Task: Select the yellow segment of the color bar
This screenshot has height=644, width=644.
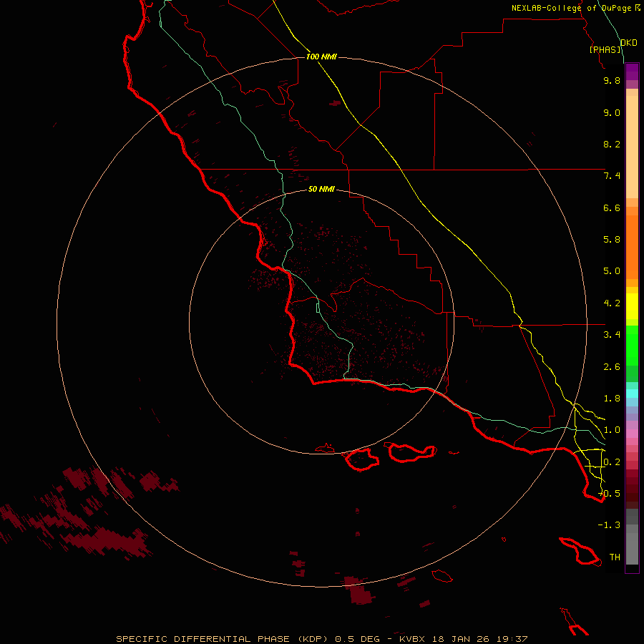Action: click(632, 306)
